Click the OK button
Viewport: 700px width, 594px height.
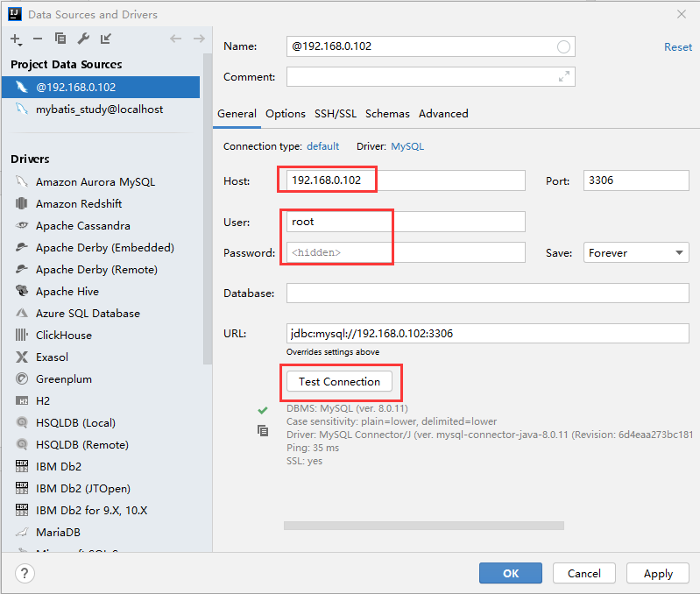511,573
